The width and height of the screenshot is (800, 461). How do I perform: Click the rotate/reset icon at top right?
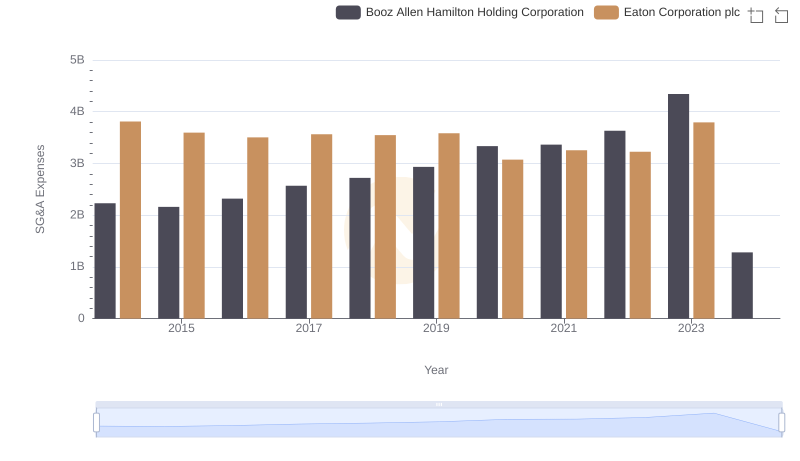782,15
